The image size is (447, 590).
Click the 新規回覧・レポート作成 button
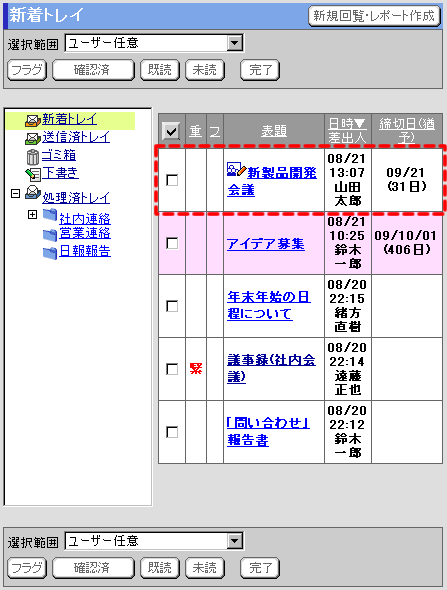tap(374, 16)
